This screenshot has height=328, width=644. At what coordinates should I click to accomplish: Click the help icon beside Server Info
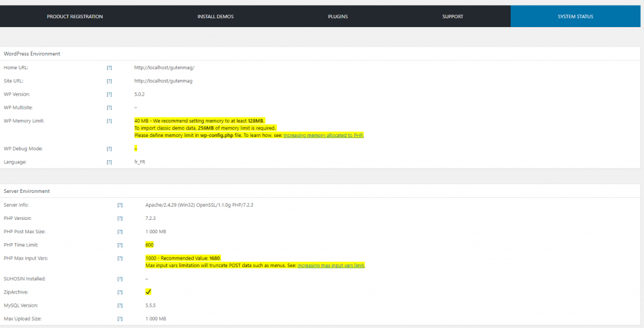[120, 205]
